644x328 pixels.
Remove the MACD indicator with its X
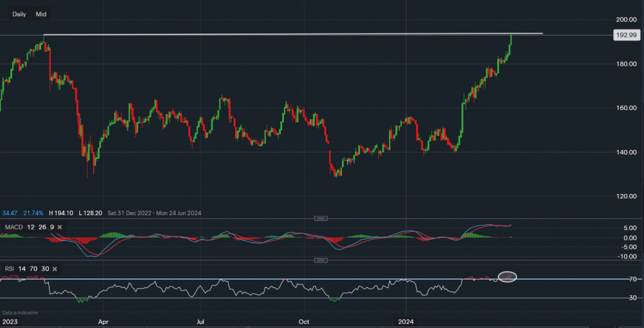click(61, 227)
